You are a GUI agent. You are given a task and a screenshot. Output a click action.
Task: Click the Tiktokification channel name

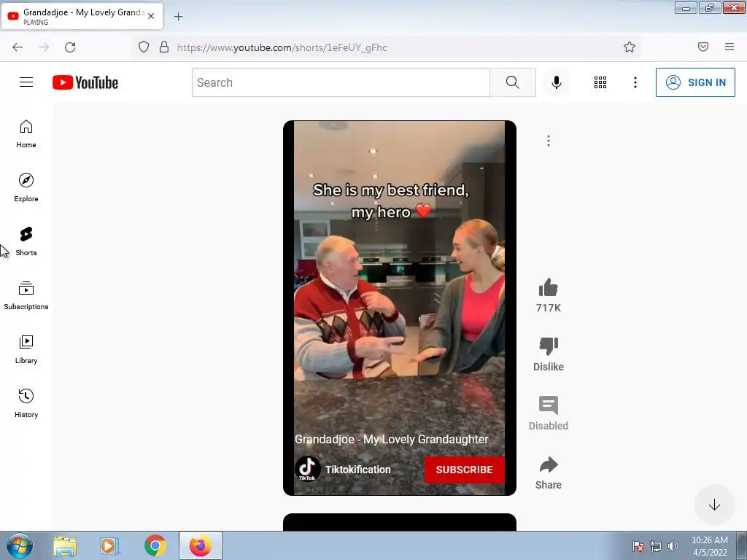[x=357, y=470]
